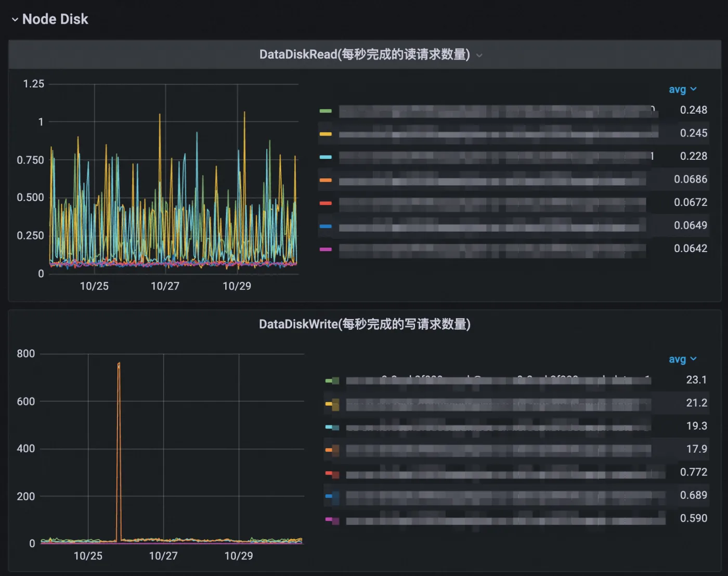Select the 0.0672 avg value
The width and height of the screenshot is (728, 576).
tap(691, 202)
